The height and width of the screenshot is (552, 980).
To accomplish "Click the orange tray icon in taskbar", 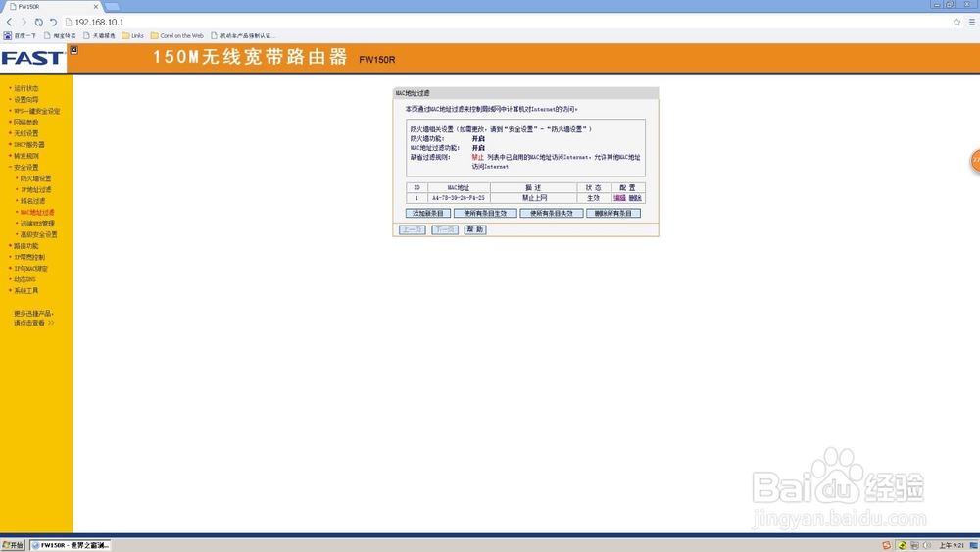I will click(886, 546).
